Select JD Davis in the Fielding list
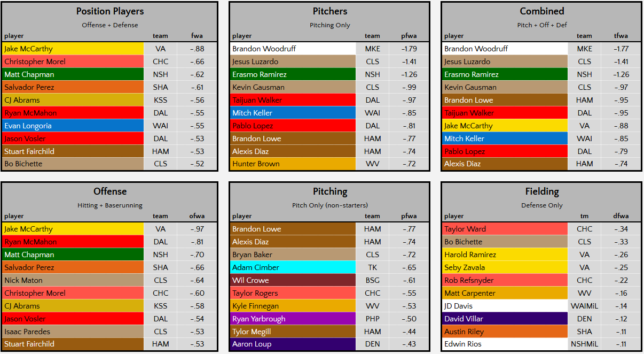This screenshot has height=354, width=644. (458, 306)
